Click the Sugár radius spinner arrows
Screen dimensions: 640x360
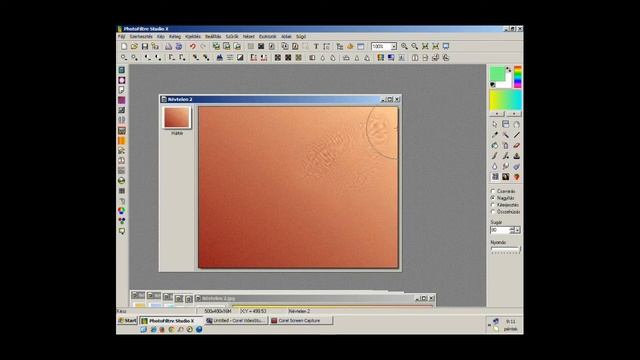click(512, 230)
